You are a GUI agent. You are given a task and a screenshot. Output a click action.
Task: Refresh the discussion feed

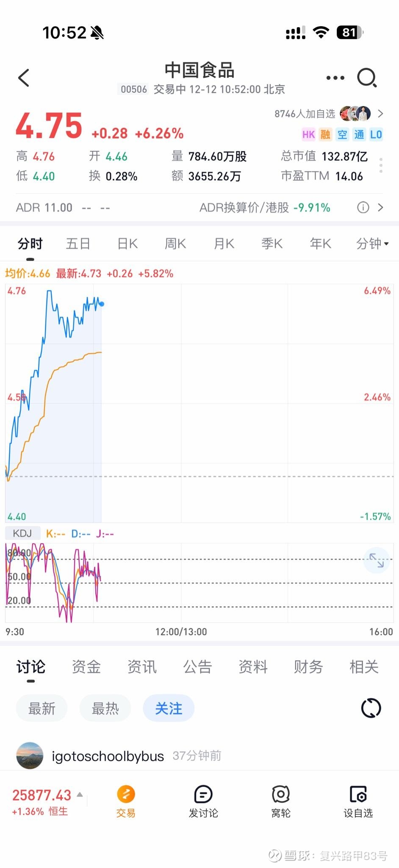tap(371, 708)
